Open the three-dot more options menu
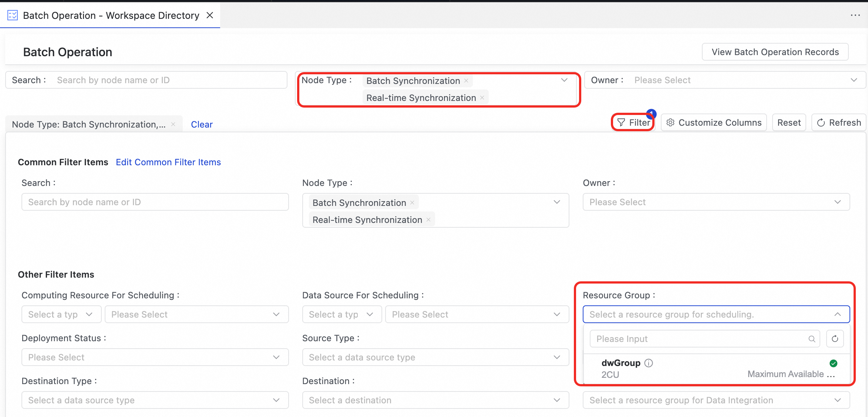868x417 pixels. tap(855, 15)
